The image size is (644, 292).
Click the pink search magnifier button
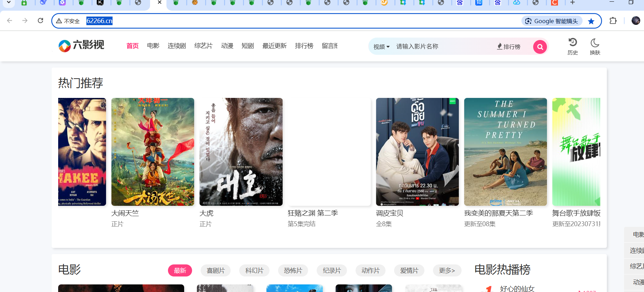(540, 47)
